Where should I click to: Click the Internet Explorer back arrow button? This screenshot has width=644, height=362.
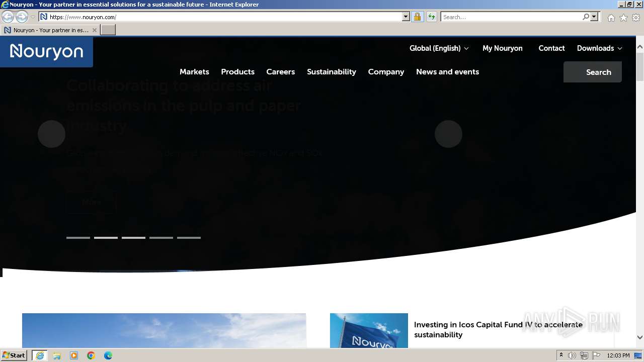click(x=8, y=17)
